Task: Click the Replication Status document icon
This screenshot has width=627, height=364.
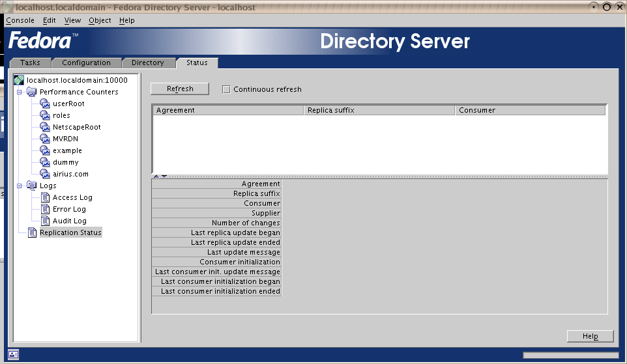Action: [x=33, y=232]
